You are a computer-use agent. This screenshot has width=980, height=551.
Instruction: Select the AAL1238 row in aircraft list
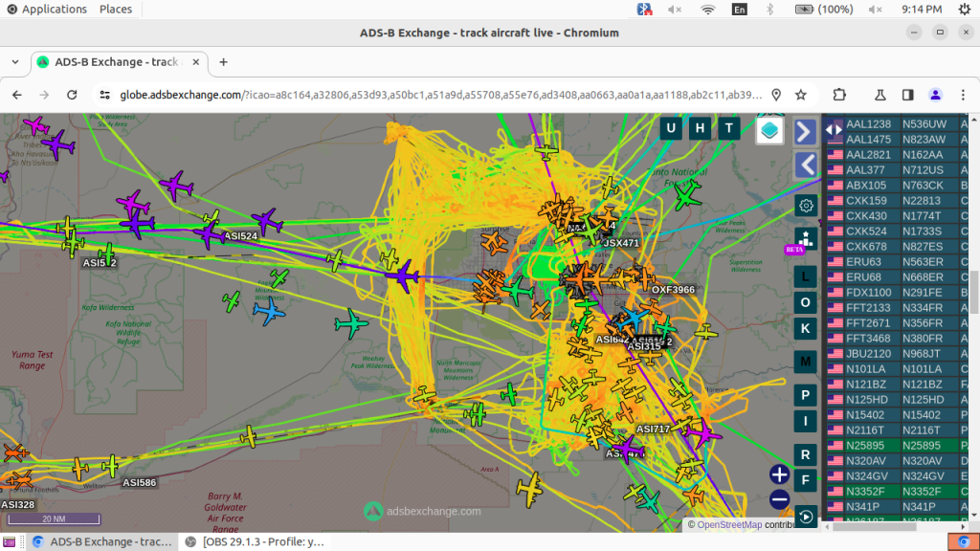coord(895,124)
